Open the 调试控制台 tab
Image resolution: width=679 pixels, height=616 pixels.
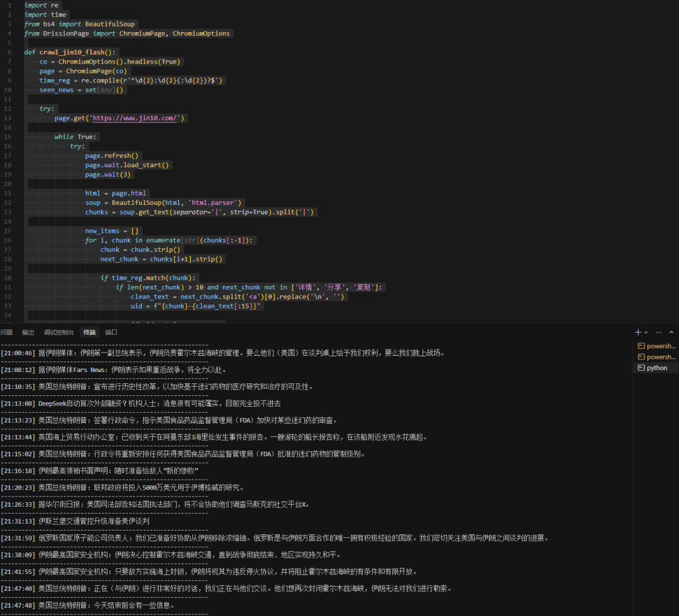(58, 333)
